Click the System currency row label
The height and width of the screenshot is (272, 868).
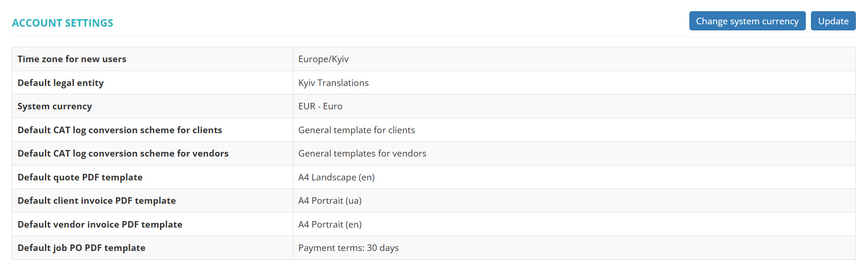[55, 106]
